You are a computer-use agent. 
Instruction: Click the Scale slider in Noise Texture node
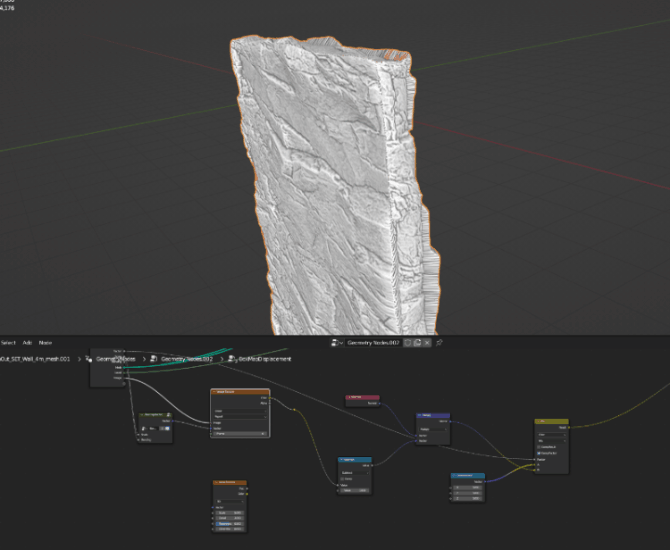click(x=230, y=513)
